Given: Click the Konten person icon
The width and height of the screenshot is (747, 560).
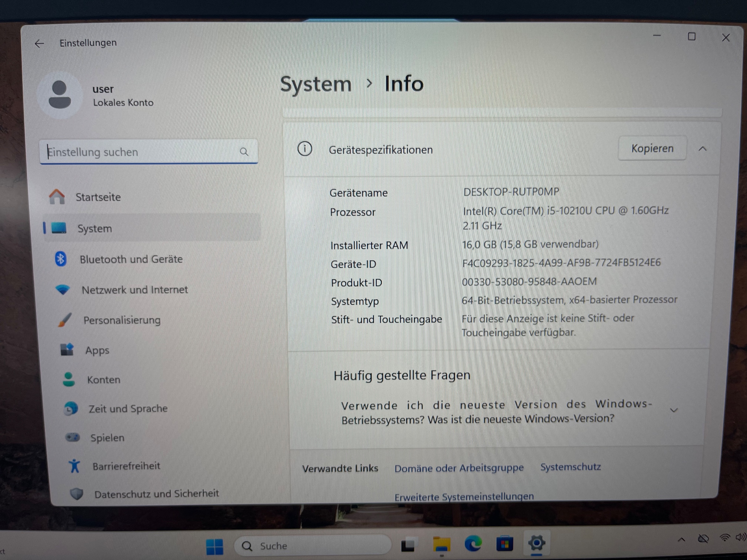Looking at the screenshot, I should click(x=69, y=379).
